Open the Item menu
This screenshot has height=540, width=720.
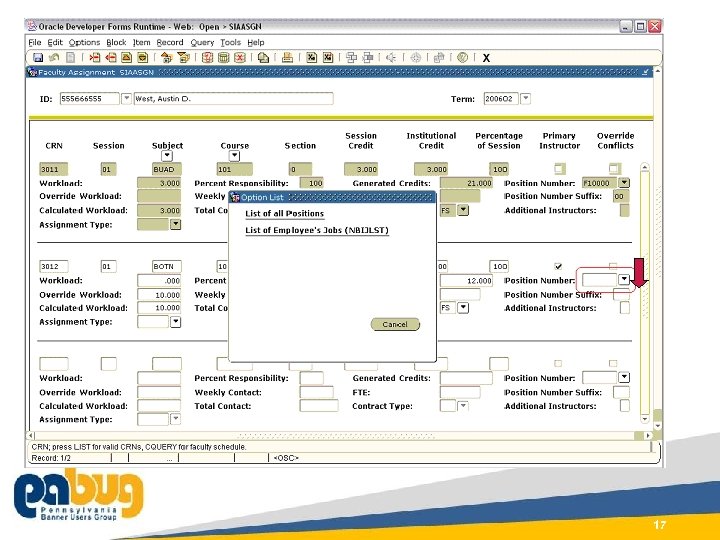(141, 42)
